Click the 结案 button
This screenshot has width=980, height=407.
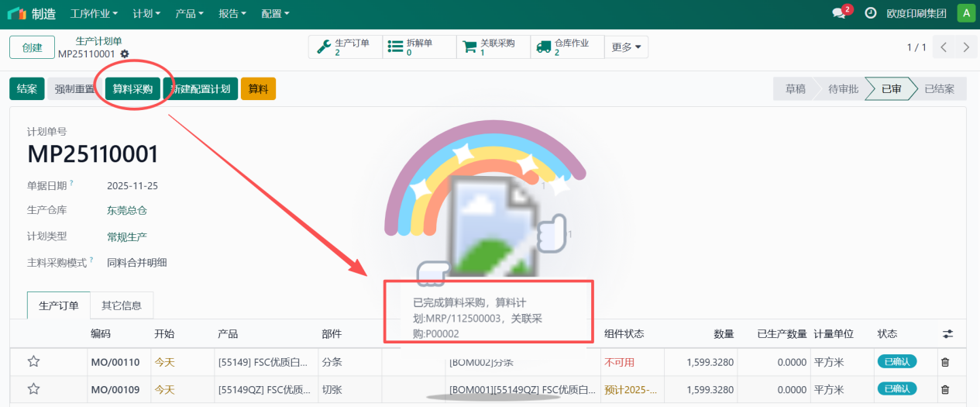[27, 89]
